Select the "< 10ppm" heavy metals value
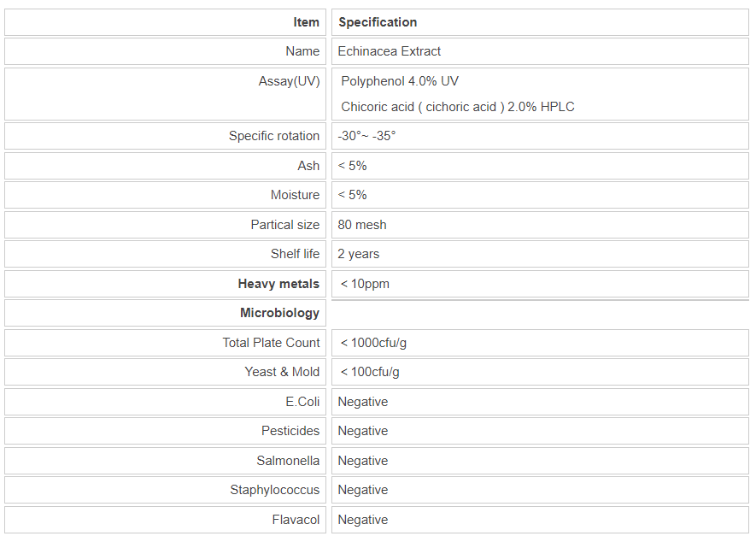The image size is (756, 542). click(365, 284)
